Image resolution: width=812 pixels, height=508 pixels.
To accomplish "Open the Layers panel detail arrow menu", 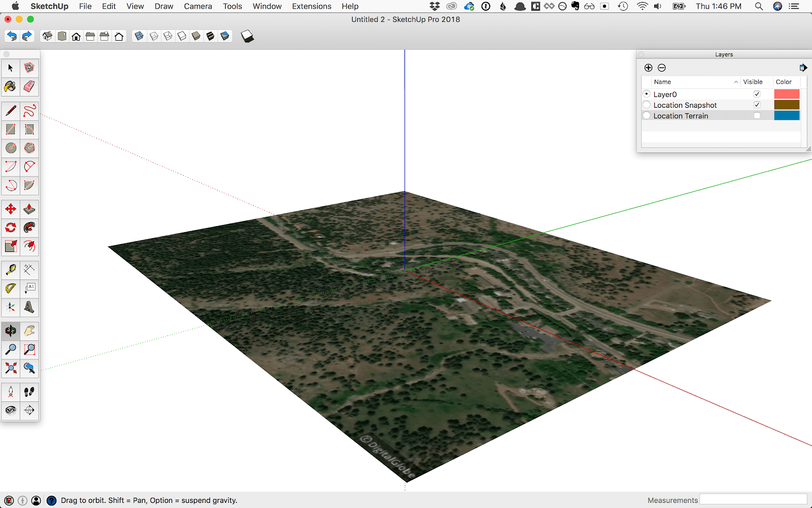I will [x=803, y=67].
